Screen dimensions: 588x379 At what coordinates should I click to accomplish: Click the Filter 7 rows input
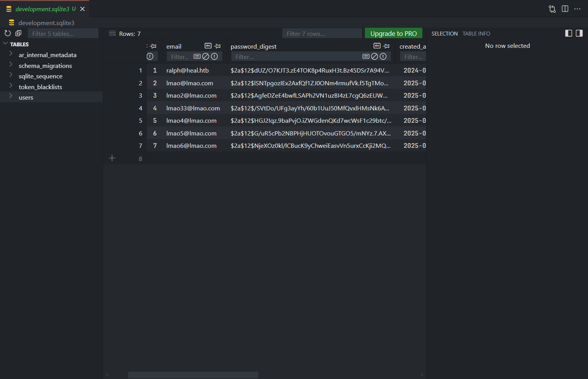(322, 34)
